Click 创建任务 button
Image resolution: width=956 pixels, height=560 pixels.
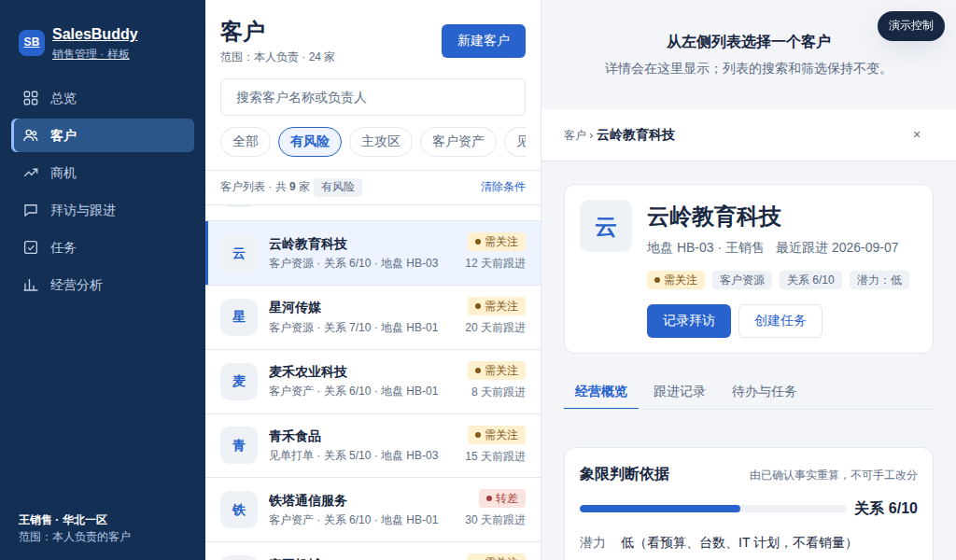click(x=780, y=320)
